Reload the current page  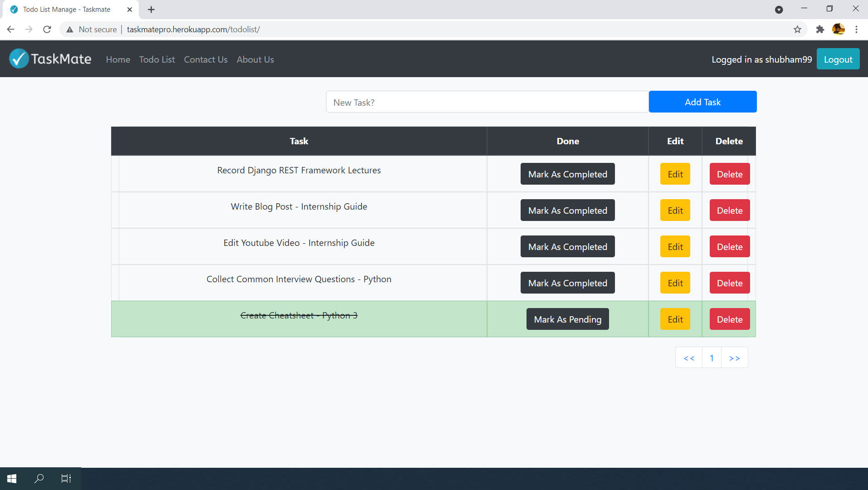coord(47,29)
